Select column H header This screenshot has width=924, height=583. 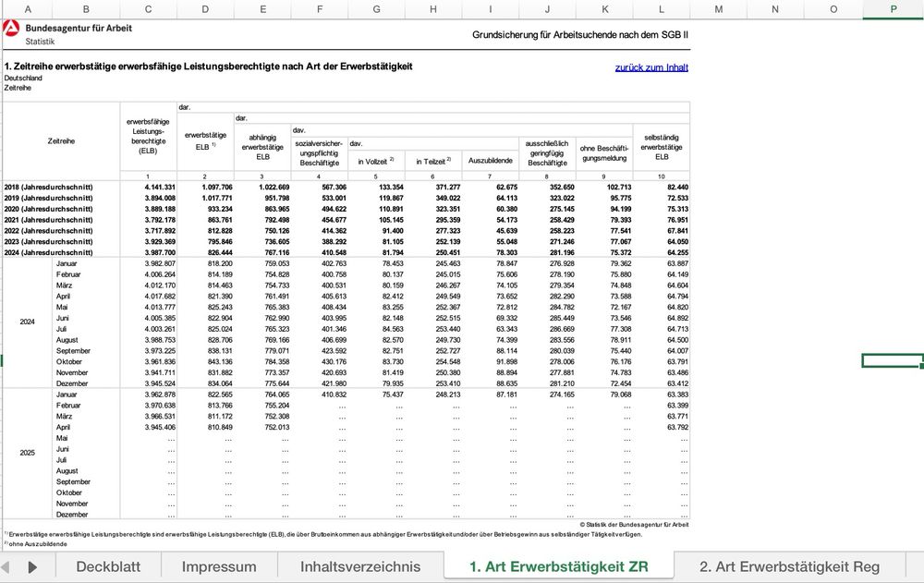pos(433,9)
